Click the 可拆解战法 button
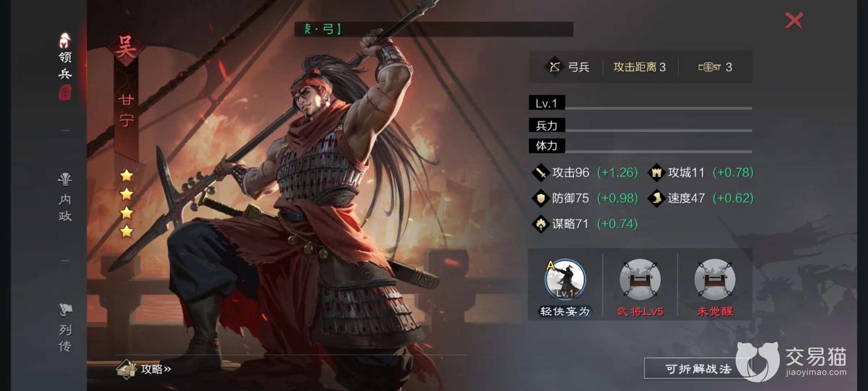The image size is (868, 391). point(698,369)
